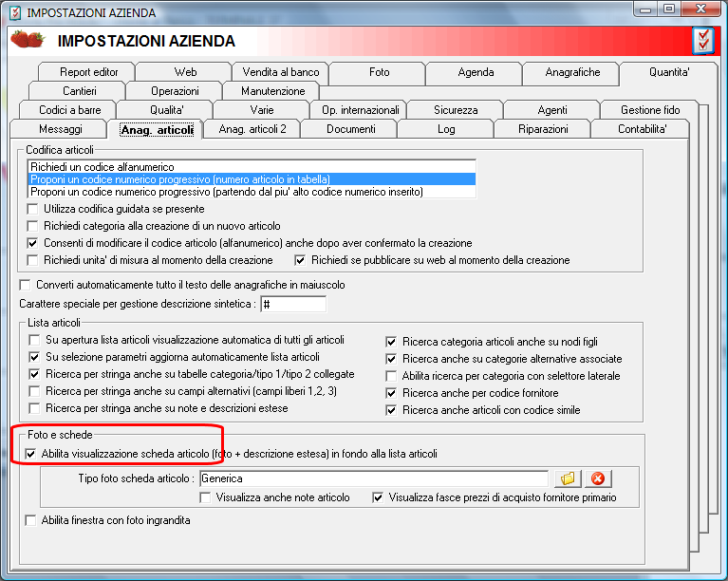The height and width of the screenshot is (581, 728).
Task: Select the Anag. articoli tab
Action: 157,129
